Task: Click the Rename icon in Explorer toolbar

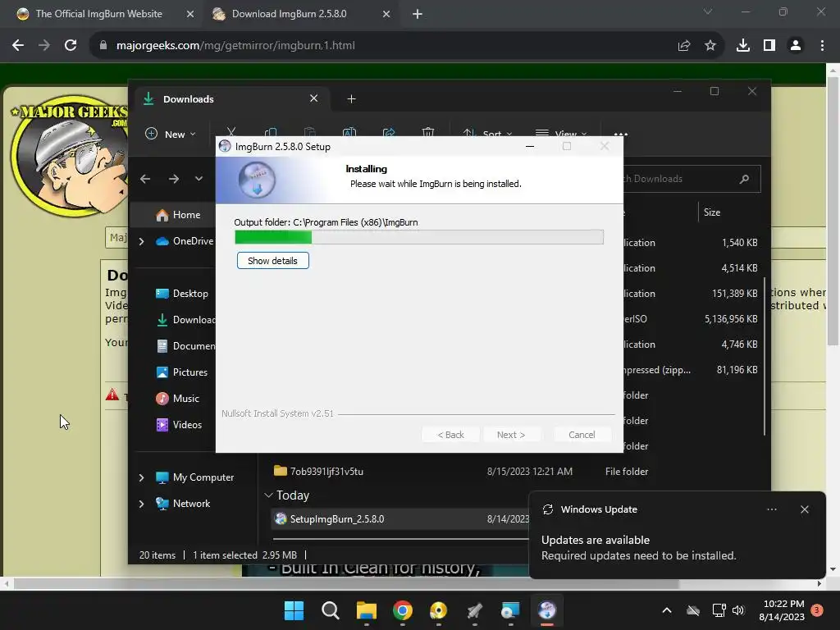Action: pos(349,132)
